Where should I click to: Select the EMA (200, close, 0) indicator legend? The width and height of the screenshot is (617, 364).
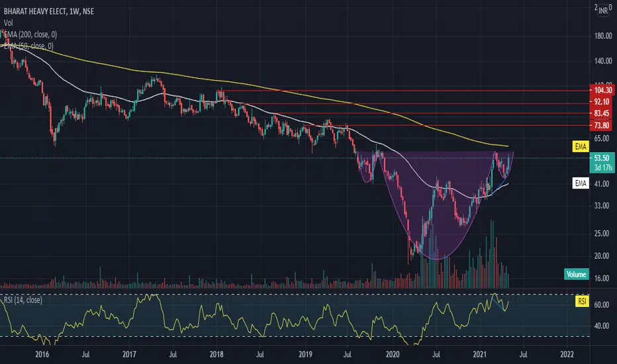coord(30,34)
